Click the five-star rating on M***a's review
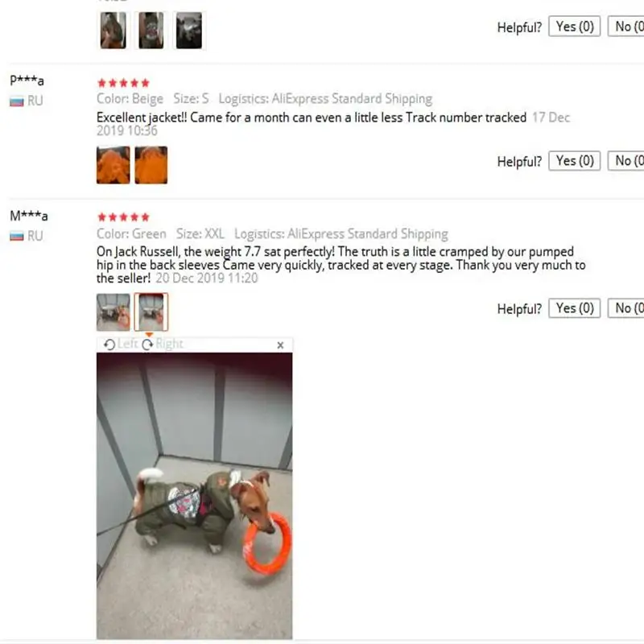This screenshot has height=644, width=644. tap(124, 217)
